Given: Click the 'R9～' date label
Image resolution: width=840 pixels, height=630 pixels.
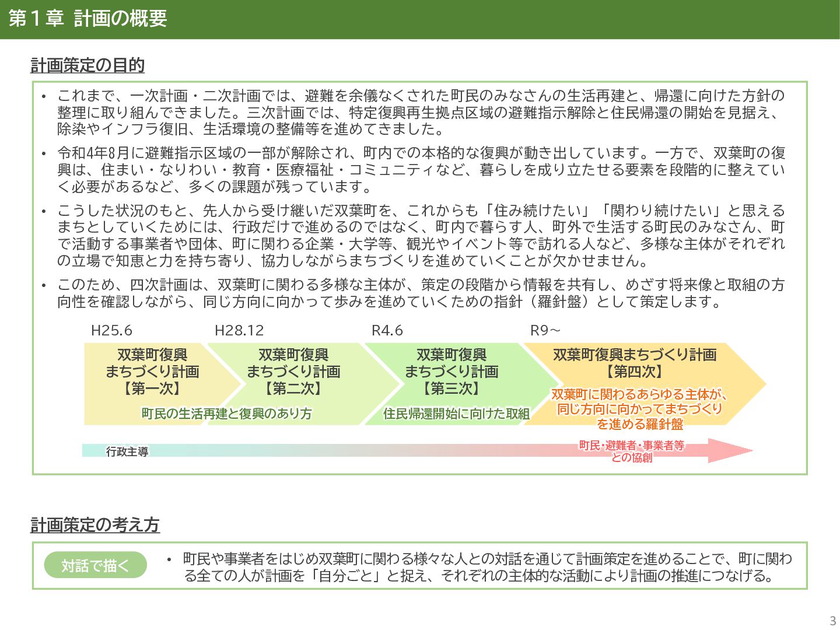Looking at the screenshot, I should 545,331.
